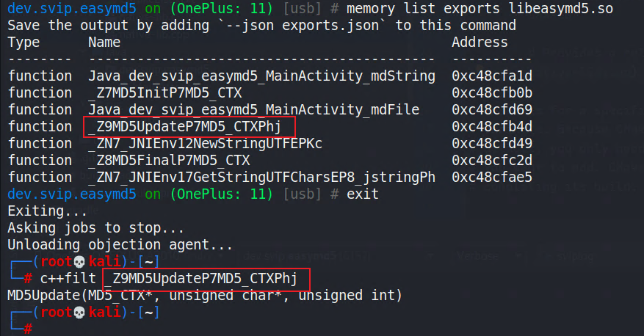Open the faint Verbose log level dropdown
The image size is (644, 336).
coord(488,257)
